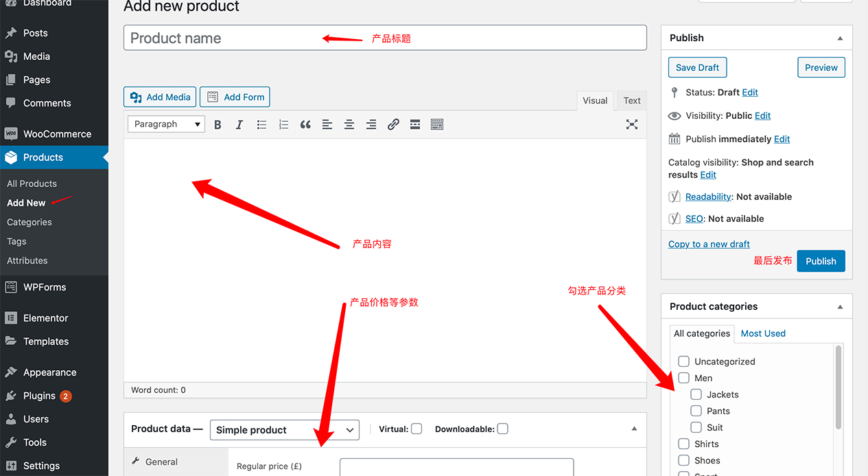The height and width of the screenshot is (476, 868).
Task: Switch to the Visual editor tab
Action: pyautogui.click(x=595, y=100)
